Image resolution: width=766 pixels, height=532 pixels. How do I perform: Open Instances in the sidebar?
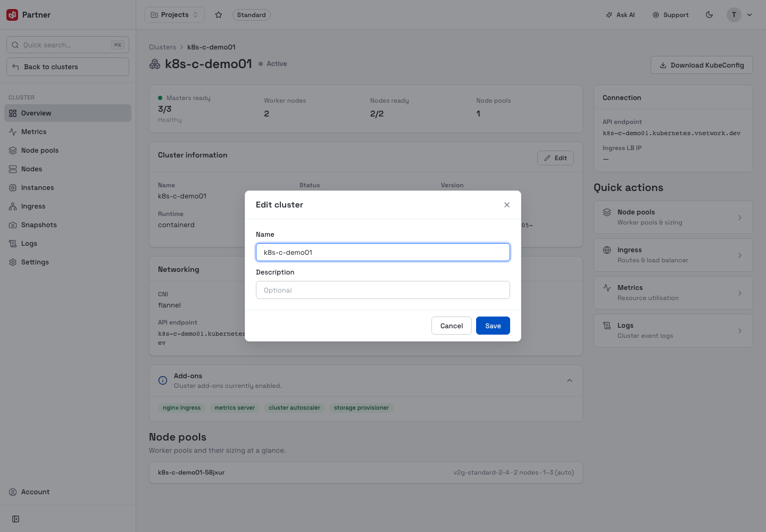click(68, 187)
